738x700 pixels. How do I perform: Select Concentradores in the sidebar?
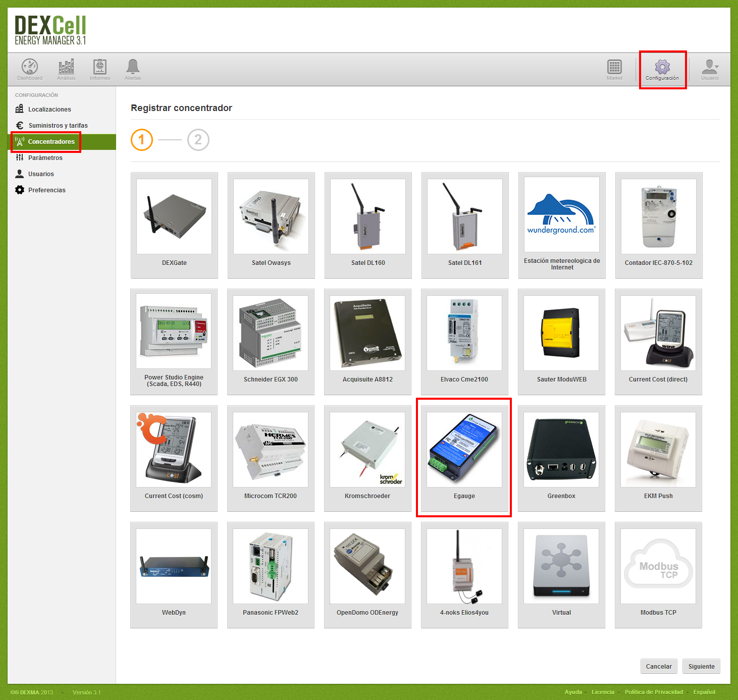pyautogui.click(x=62, y=142)
